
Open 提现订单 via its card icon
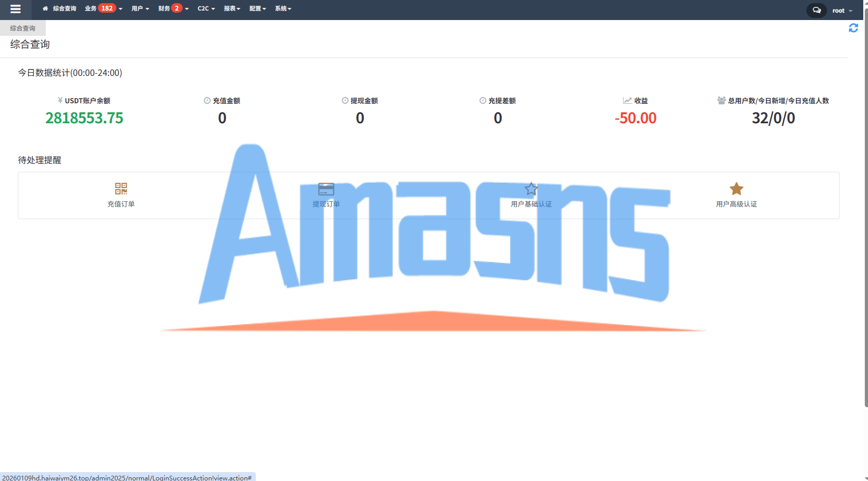pos(326,189)
